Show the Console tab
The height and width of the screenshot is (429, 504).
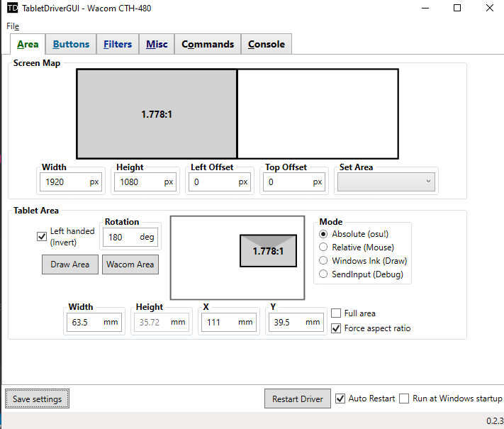click(x=267, y=44)
